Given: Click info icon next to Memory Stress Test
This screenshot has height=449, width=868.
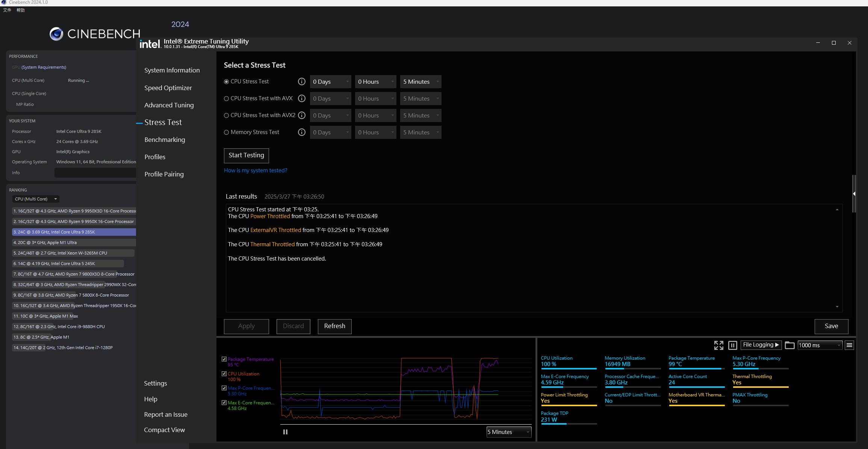Looking at the screenshot, I should 301,132.
